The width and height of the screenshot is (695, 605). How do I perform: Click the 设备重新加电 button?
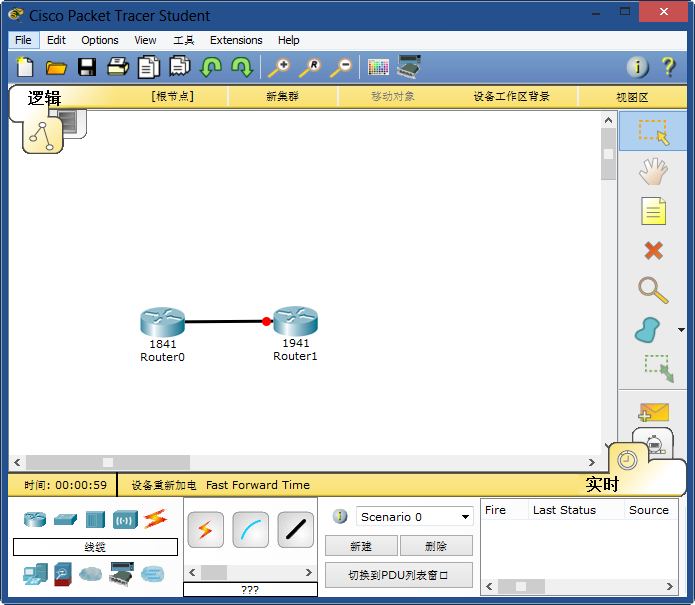pyautogui.click(x=164, y=485)
